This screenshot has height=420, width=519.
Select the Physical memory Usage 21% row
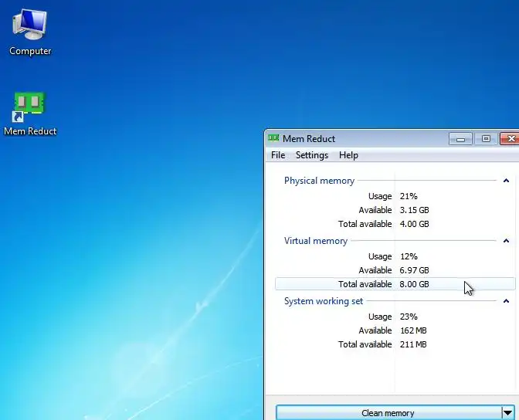click(395, 196)
